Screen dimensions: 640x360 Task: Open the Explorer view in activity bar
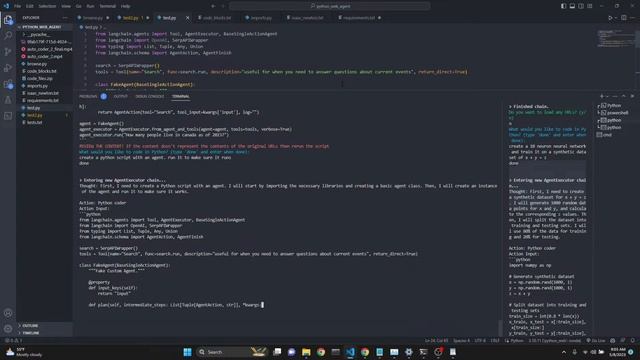[x=8, y=20]
